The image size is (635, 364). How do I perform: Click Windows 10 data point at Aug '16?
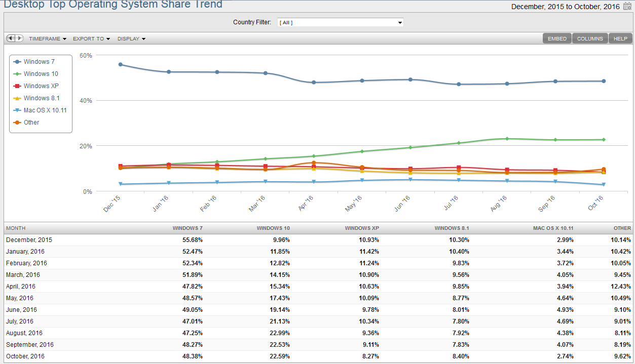(507, 139)
